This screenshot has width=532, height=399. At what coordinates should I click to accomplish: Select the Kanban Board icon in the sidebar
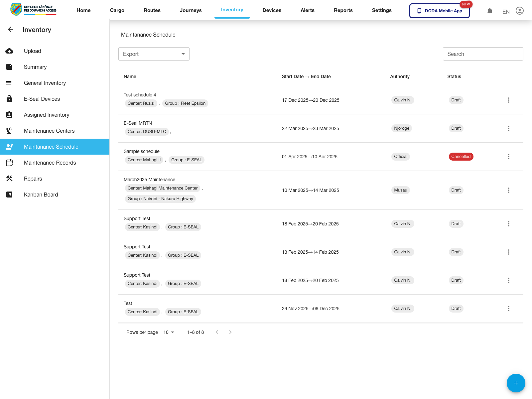(9, 195)
